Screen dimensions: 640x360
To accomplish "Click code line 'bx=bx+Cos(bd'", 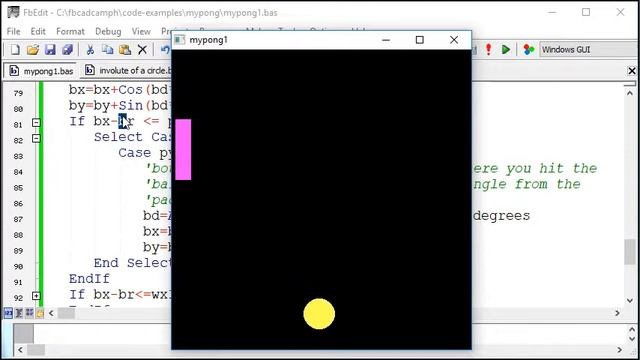I will (x=119, y=90).
